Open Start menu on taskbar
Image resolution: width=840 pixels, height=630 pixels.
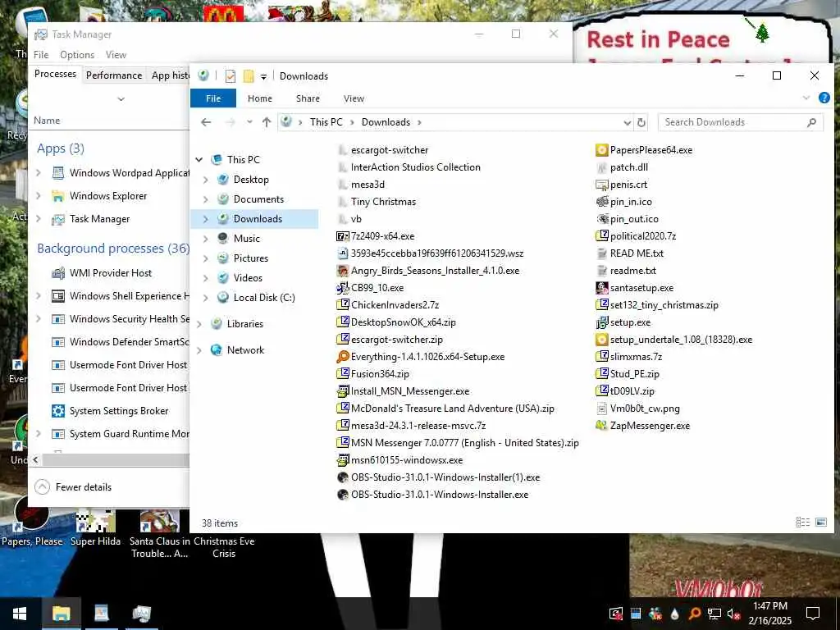click(20, 614)
